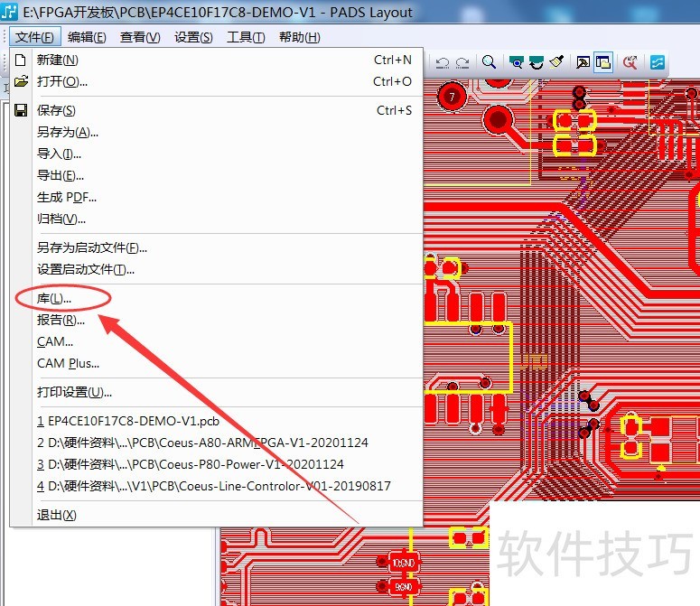Click the red Q search icon

[630, 62]
